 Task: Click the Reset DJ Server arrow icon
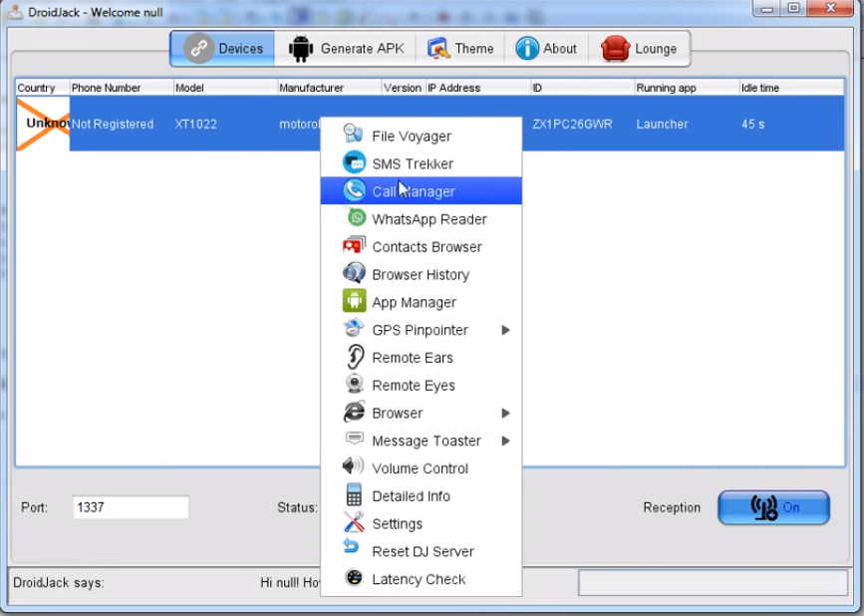(x=351, y=546)
